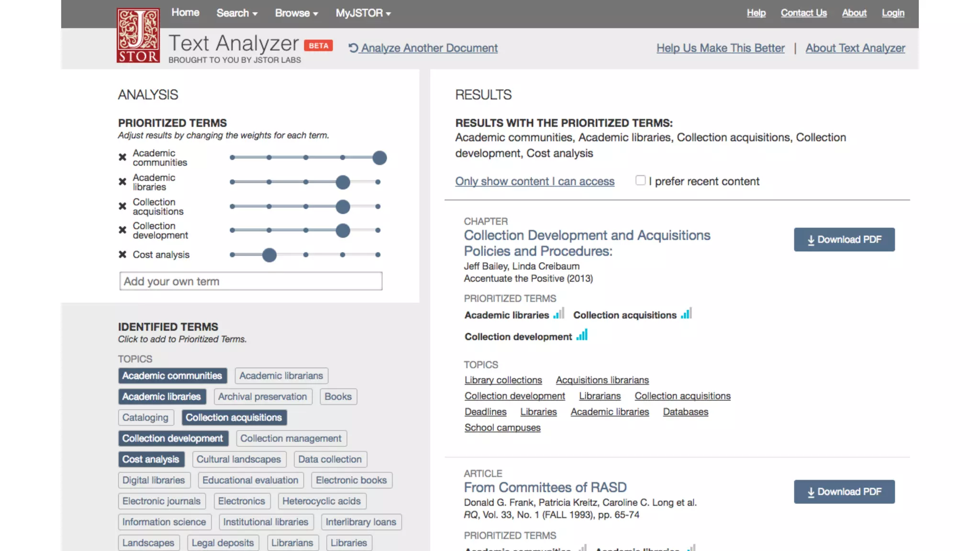The width and height of the screenshot is (980, 551).
Task: Open the Search dropdown menu
Action: click(x=237, y=13)
